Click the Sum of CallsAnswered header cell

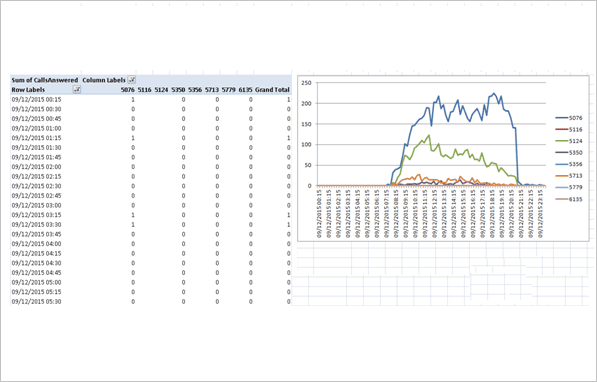(x=45, y=80)
